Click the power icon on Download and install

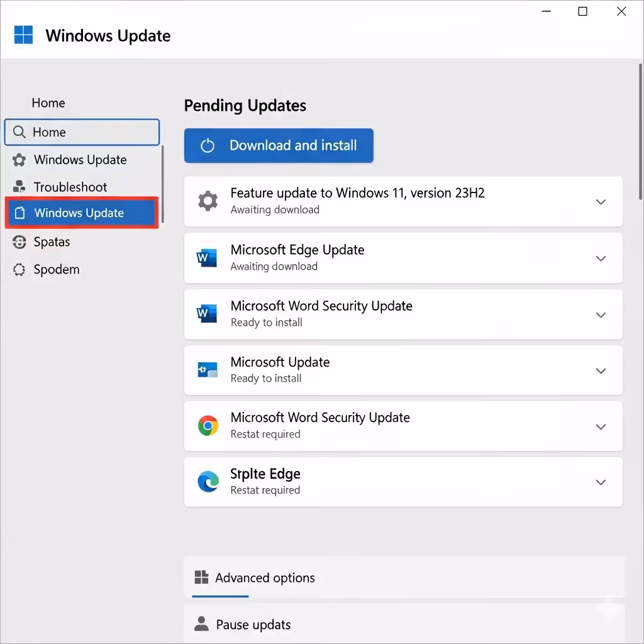point(208,145)
